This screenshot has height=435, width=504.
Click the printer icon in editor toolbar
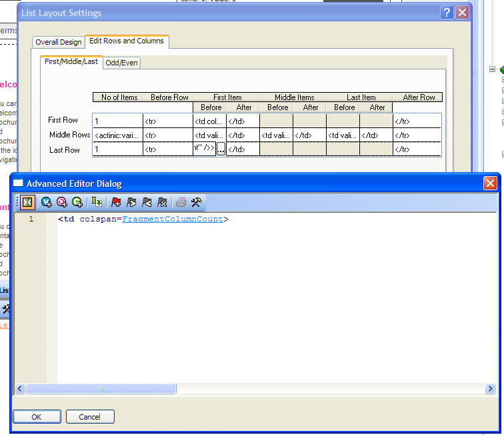point(181,202)
